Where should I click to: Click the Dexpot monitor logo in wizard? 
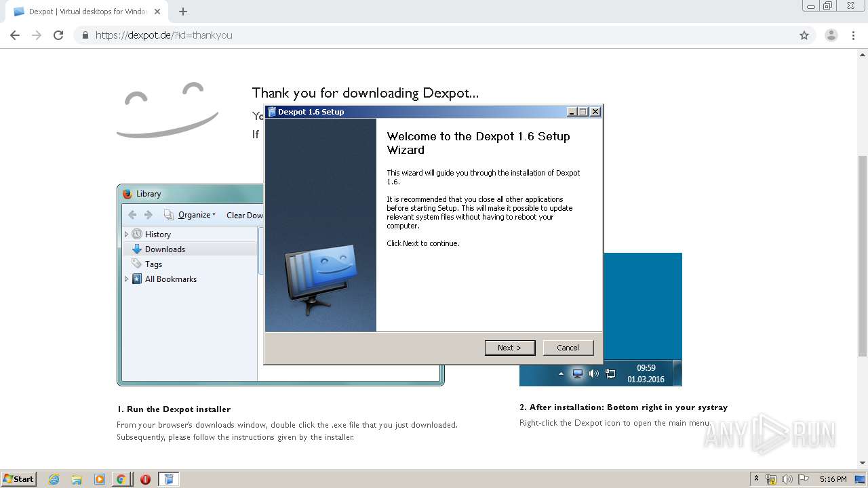click(x=320, y=280)
